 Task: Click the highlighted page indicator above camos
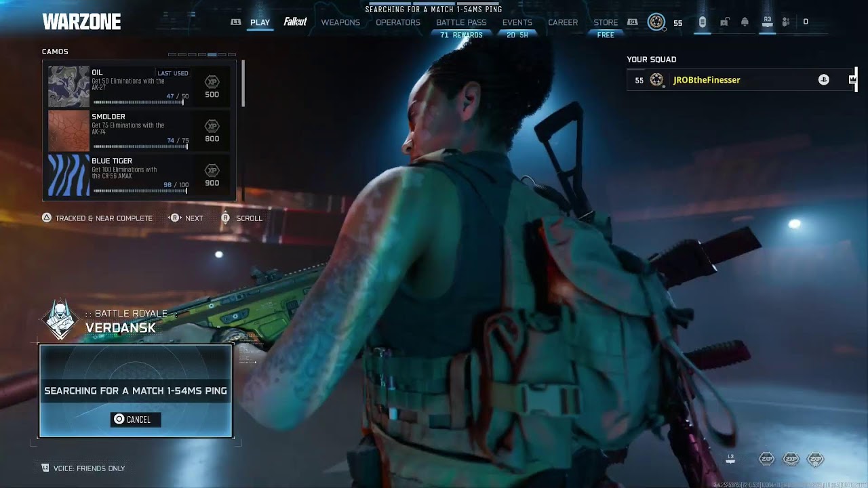(x=212, y=54)
